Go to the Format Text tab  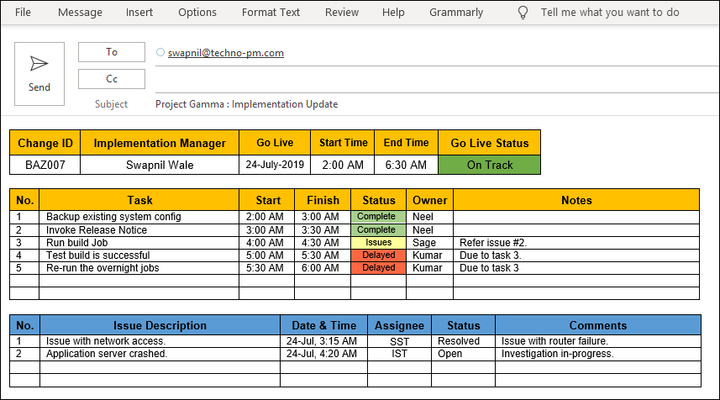pyautogui.click(x=270, y=13)
